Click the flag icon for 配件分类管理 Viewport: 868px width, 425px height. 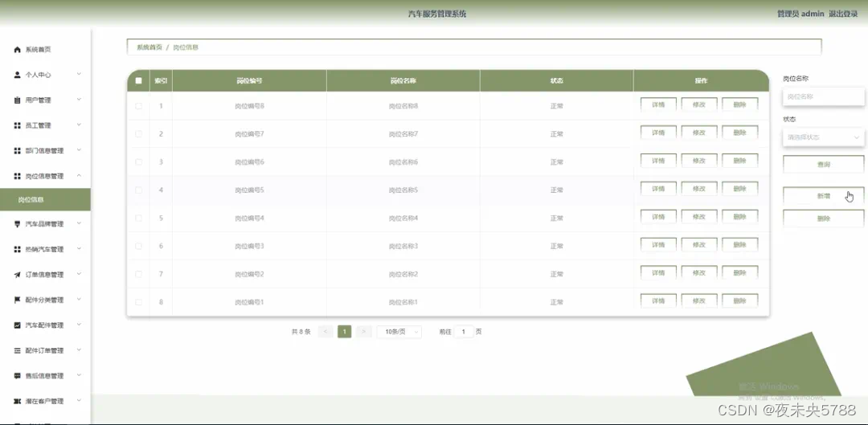click(17, 300)
